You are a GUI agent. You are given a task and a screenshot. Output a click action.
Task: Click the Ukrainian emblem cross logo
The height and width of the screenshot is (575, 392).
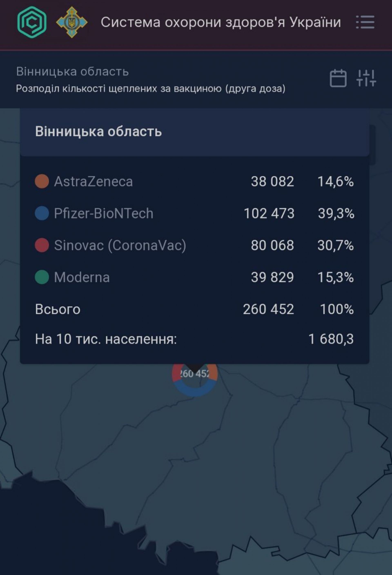pyautogui.click(x=72, y=22)
